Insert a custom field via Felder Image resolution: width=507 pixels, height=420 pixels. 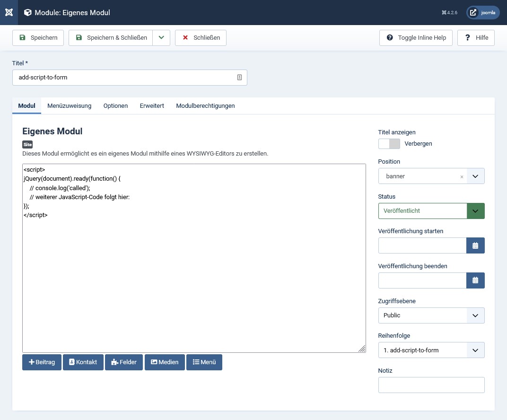click(124, 362)
